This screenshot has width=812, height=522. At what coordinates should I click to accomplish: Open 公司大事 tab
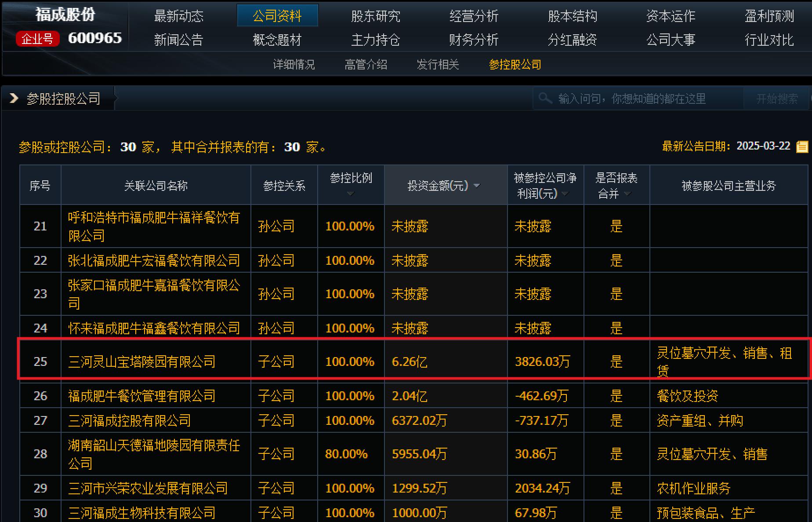tap(671, 40)
